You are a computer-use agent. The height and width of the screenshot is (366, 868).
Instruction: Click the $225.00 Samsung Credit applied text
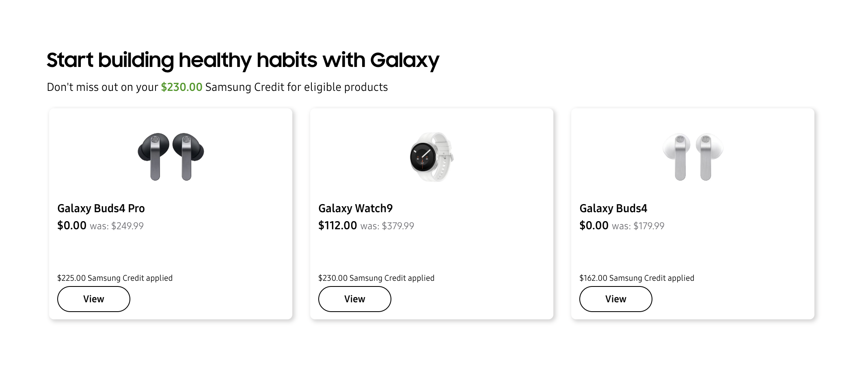point(115,278)
